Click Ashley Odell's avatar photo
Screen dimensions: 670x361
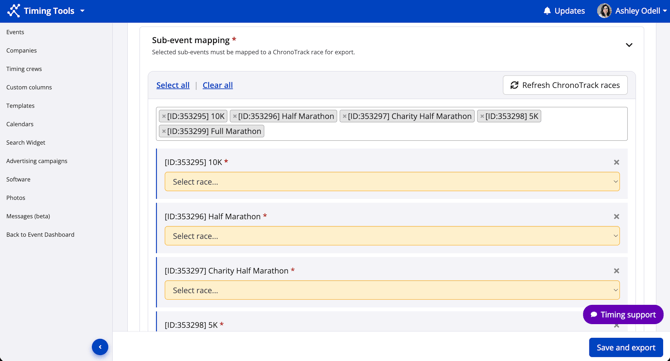[x=604, y=11]
